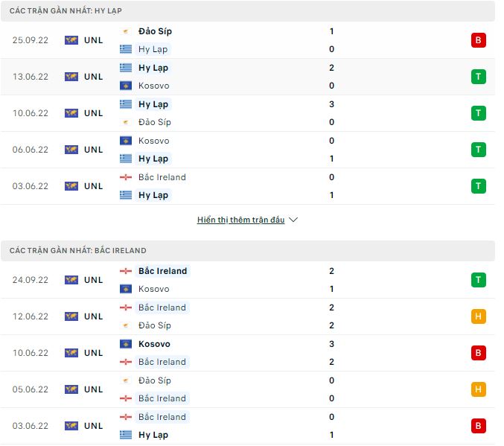Click green T badge for 13.06.22 match
Image resolution: width=504 pixels, height=446 pixels.
[x=478, y=77]
